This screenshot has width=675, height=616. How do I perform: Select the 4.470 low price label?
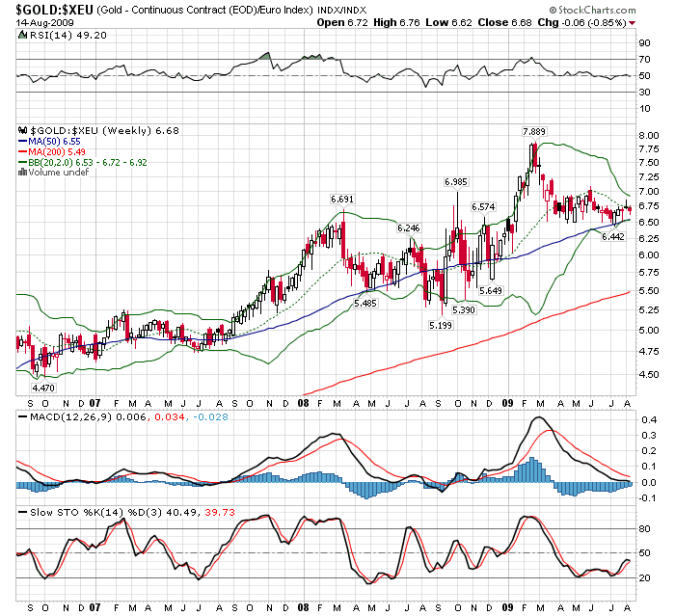point(41,387)
